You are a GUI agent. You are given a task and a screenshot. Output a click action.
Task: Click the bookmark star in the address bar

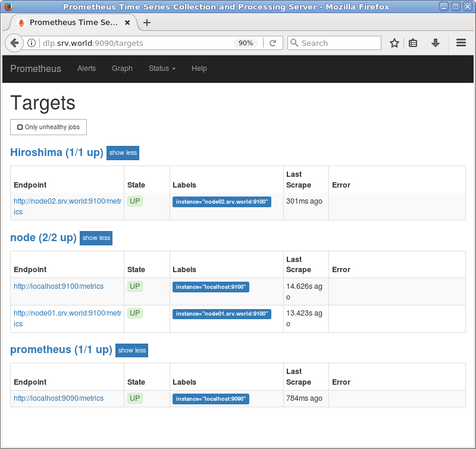tap(394, 42)
